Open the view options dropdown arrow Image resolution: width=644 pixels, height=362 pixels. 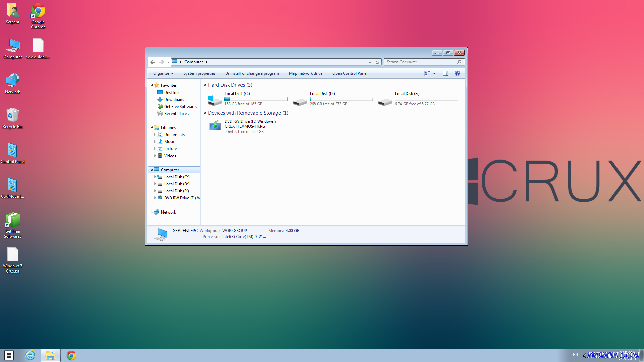pyautogui.click(x=434, y=73)
